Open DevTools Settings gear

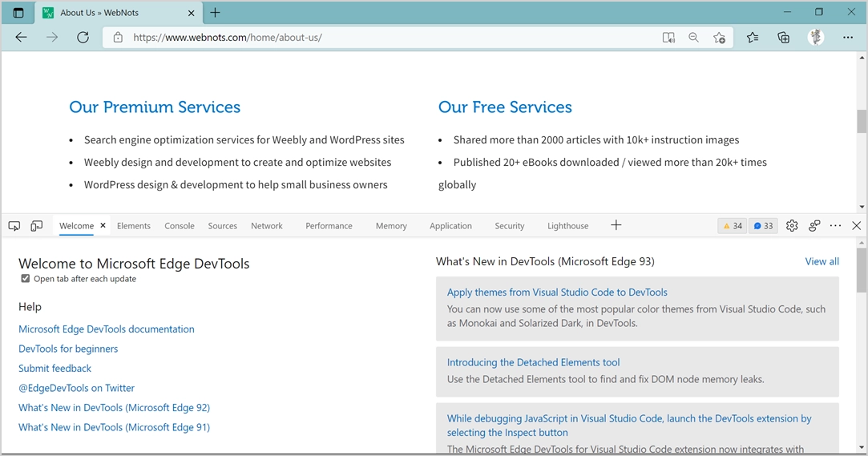click(x=792, y=226)
